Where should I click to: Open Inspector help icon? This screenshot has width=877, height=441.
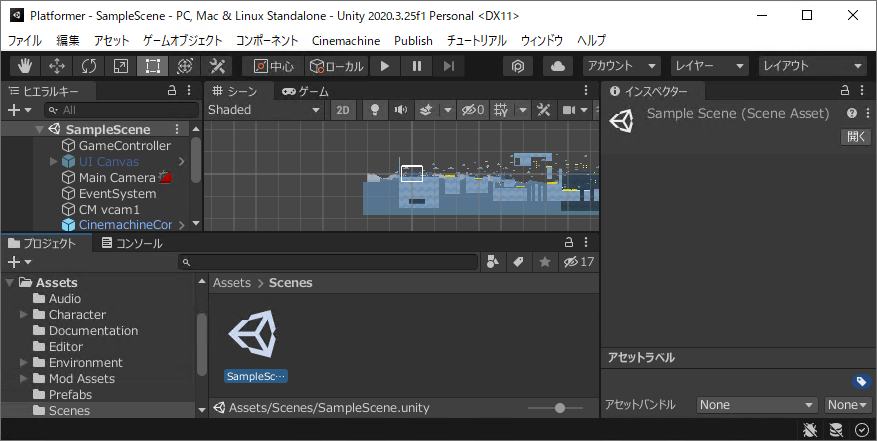(x=851, y=113)
